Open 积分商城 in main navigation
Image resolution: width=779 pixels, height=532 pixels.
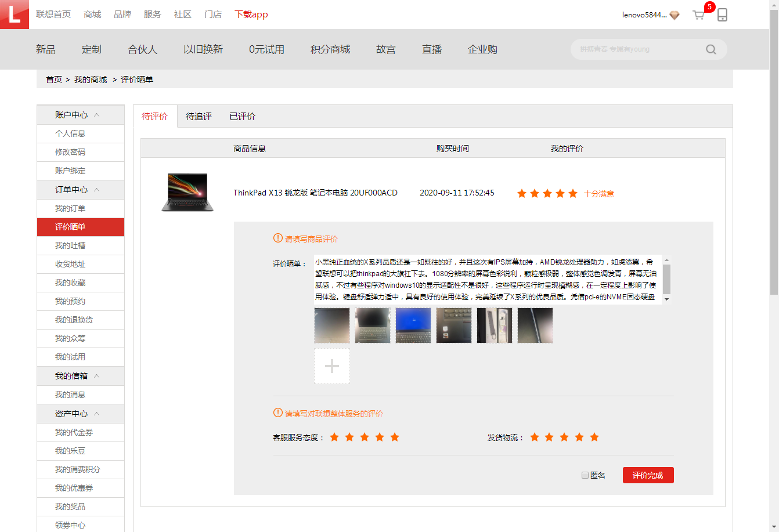[330, 49]
